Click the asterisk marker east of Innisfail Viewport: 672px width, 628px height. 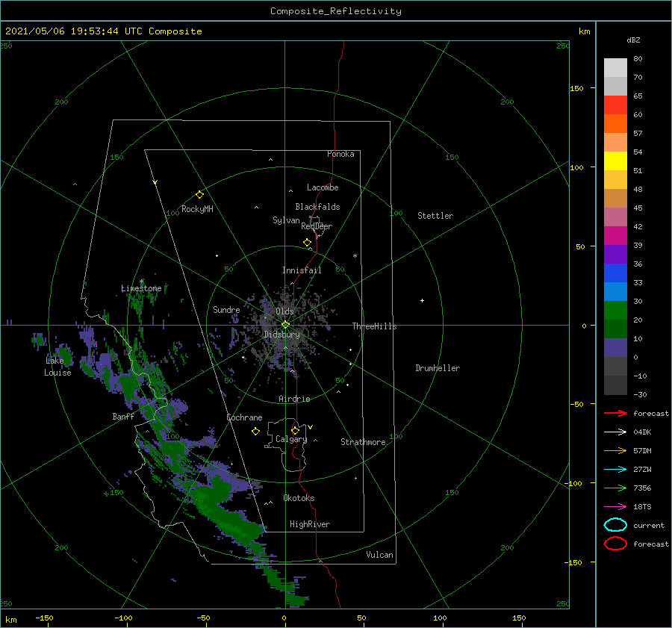(x=355, y=256)
